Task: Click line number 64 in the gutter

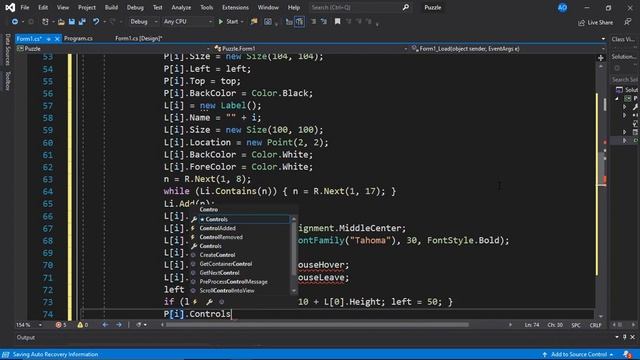Action: pos(48,191)
